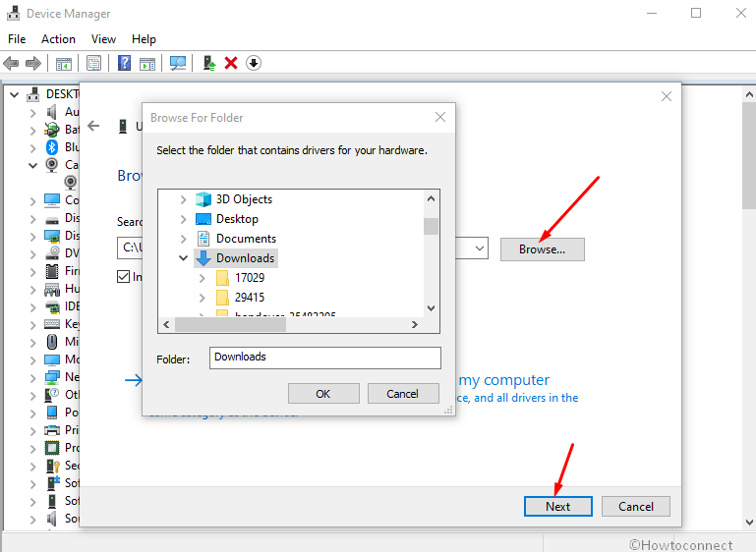Image resolution: width=756 pixels, height=552 pixels.
Task: Click the webcam device icon under Cameras
Action: 71,182
